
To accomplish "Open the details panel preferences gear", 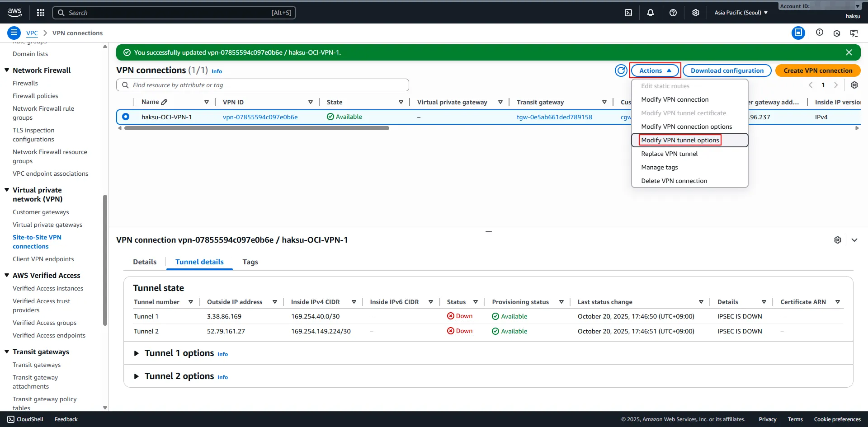I will [x=838, y=240].
